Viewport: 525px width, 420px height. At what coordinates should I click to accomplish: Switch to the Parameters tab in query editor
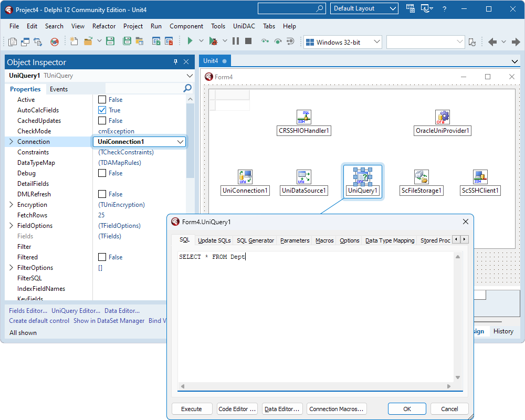295,240
